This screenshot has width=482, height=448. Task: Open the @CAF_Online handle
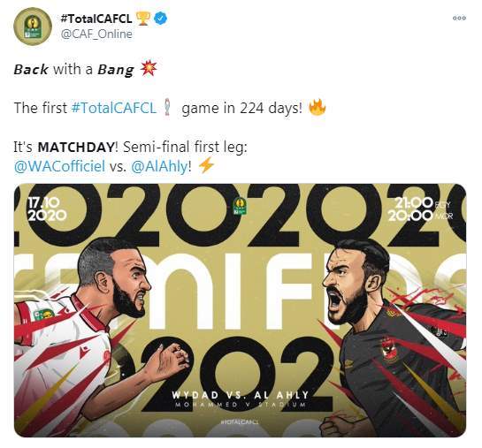pyautogui.click(x=96, y=34)
